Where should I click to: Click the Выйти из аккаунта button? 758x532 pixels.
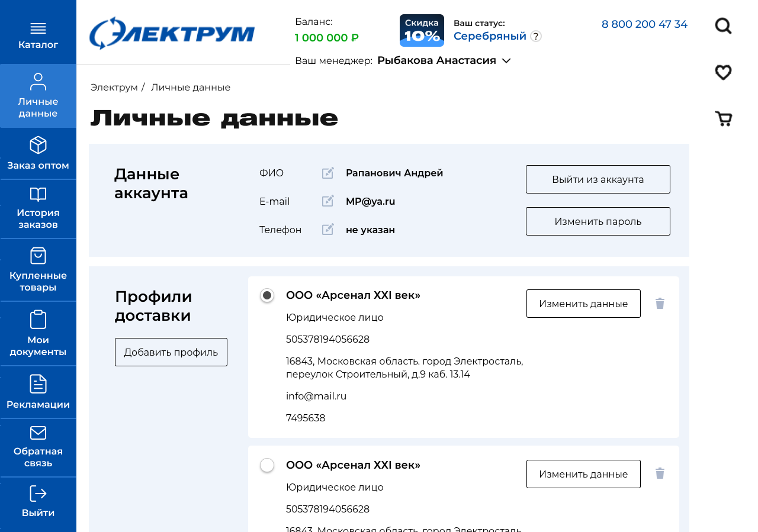coord(598,179)
